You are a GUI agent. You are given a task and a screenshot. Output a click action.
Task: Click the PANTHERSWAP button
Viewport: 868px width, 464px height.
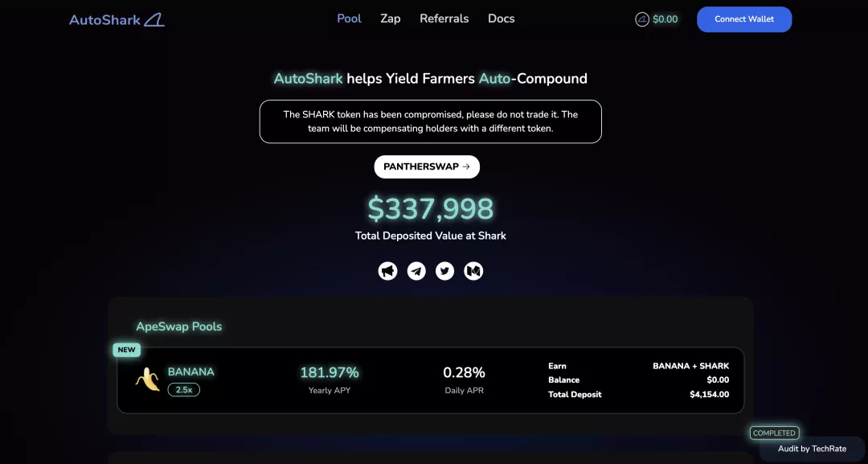(x=427, y=166)
